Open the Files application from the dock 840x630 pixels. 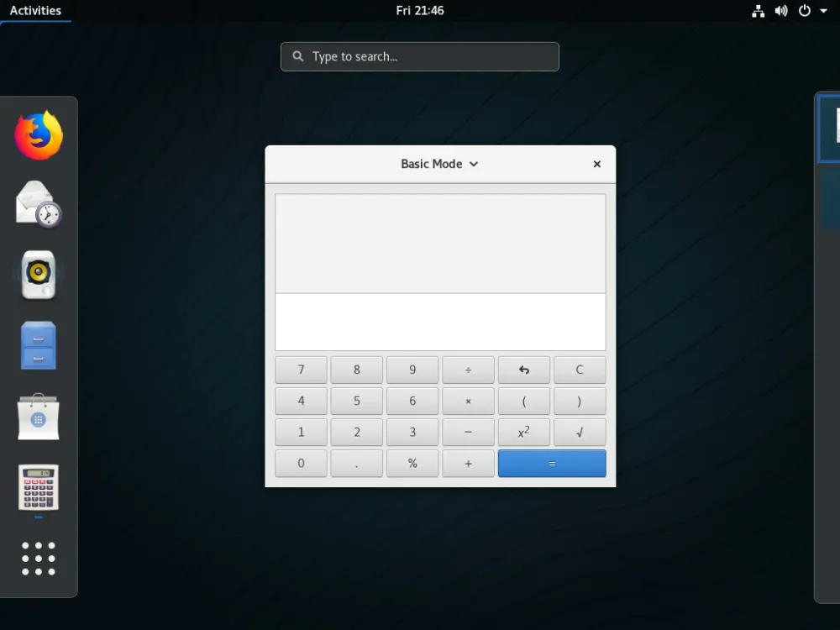39,344
